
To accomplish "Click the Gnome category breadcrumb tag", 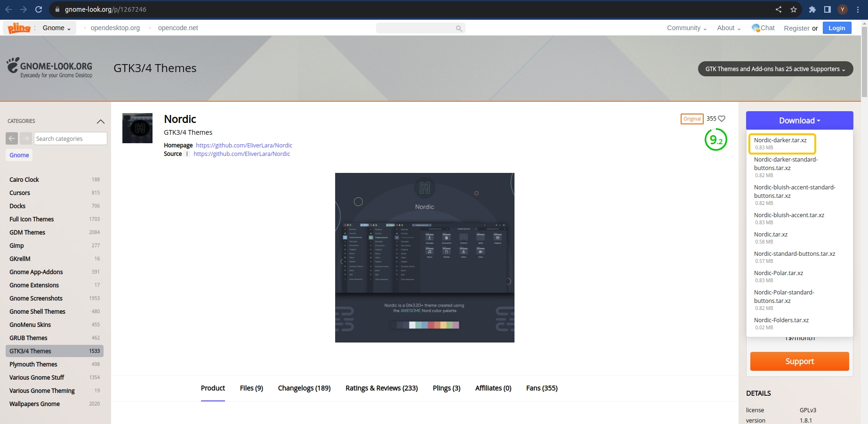I will (x=19, y=155).
